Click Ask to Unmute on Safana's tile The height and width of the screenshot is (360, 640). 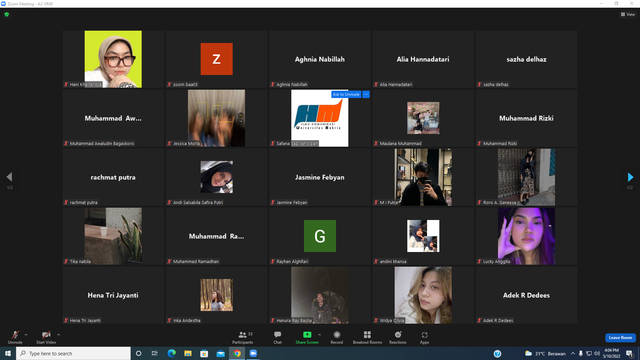[346, 94]
